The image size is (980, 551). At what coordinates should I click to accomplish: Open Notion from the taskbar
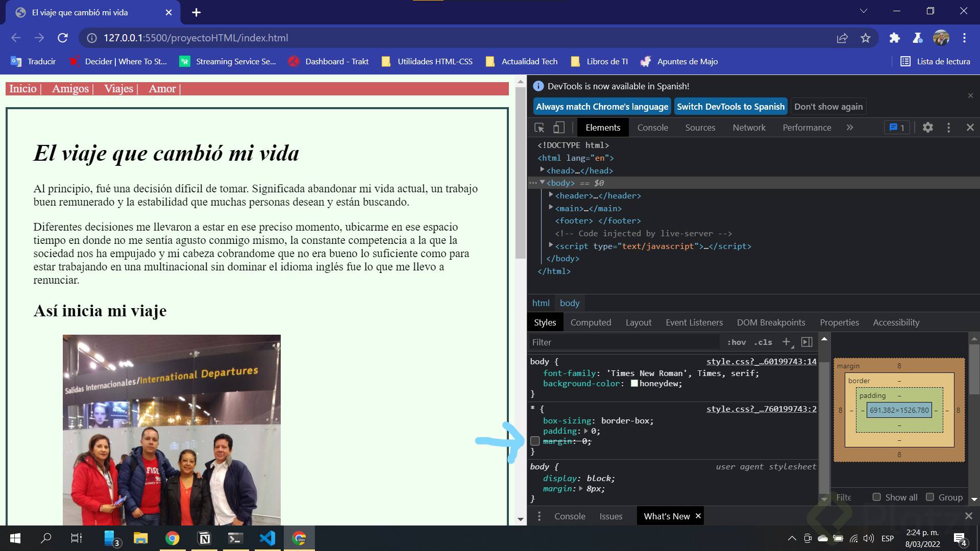[x=204, y=538]
